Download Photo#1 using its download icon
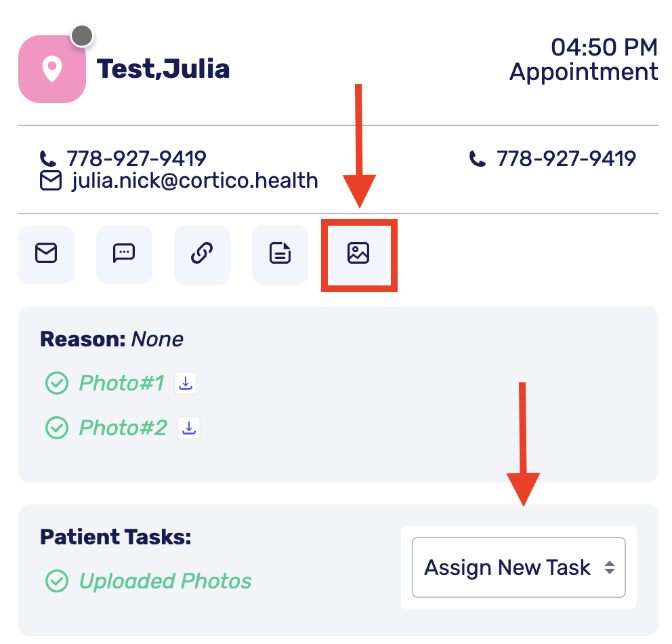The width and height of the screenshot is (672, 644). tap(186, 383)
